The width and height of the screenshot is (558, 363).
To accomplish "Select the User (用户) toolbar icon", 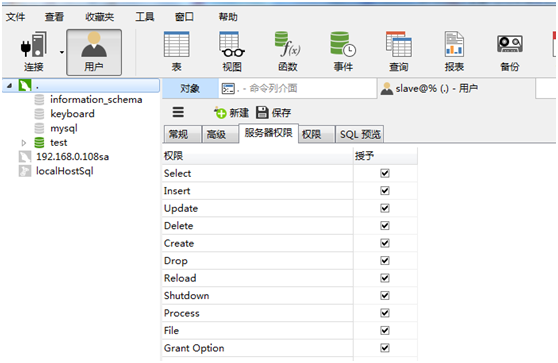I will pos(94,52).
